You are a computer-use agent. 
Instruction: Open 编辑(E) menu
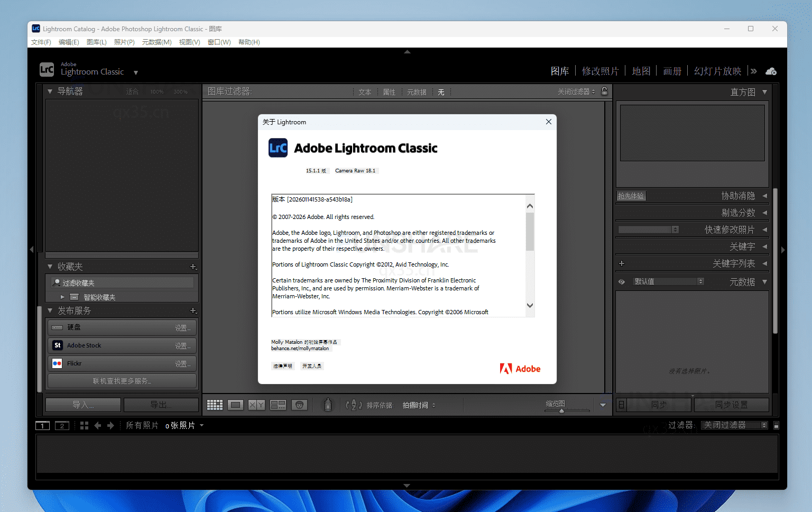69,42
